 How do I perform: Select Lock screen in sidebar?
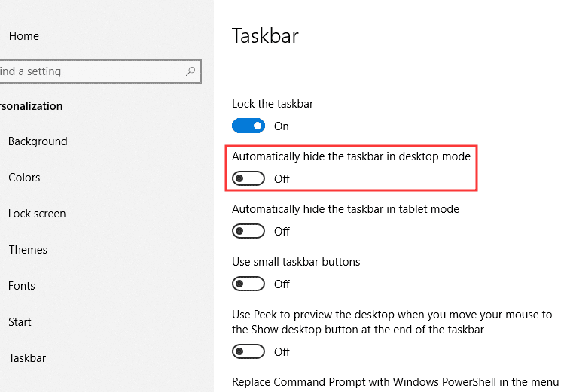(x=37, y=214)
